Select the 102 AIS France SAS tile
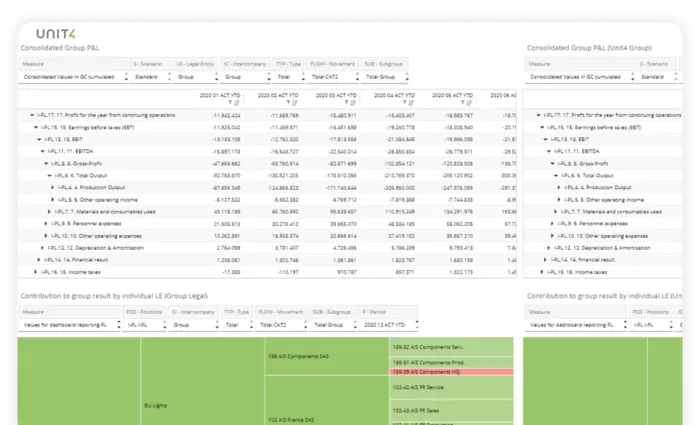This screenshot has height=425, width=700. pos(327,400)
